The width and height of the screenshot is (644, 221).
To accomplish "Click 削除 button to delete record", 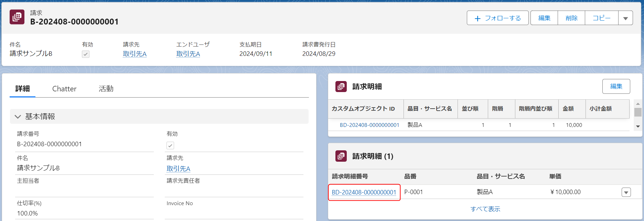I will click(x=571, y=18).
